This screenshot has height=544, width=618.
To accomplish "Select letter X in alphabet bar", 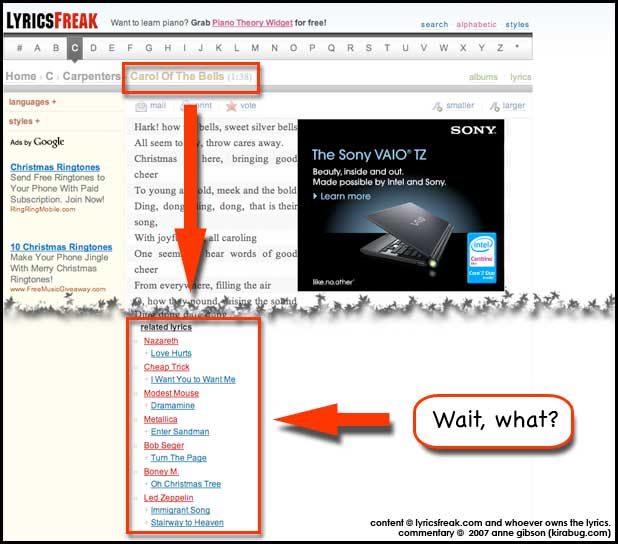I will click(x=463, y=48).
